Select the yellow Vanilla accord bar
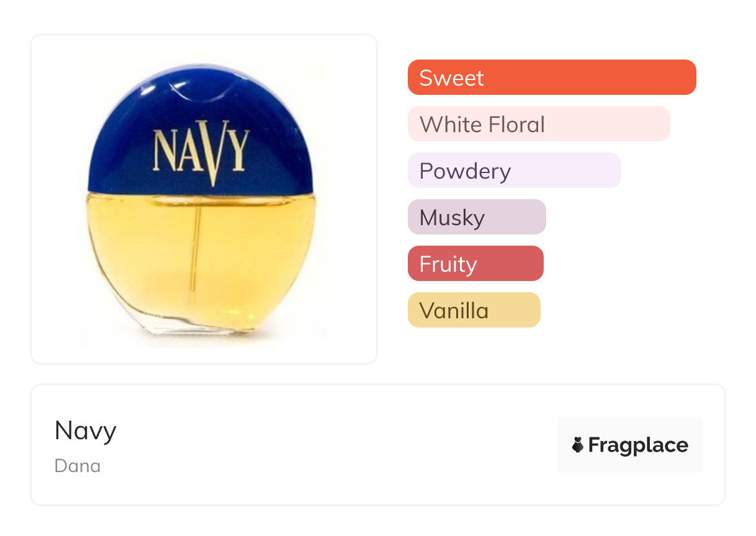756x536 pixels. (x=474, y=310)
